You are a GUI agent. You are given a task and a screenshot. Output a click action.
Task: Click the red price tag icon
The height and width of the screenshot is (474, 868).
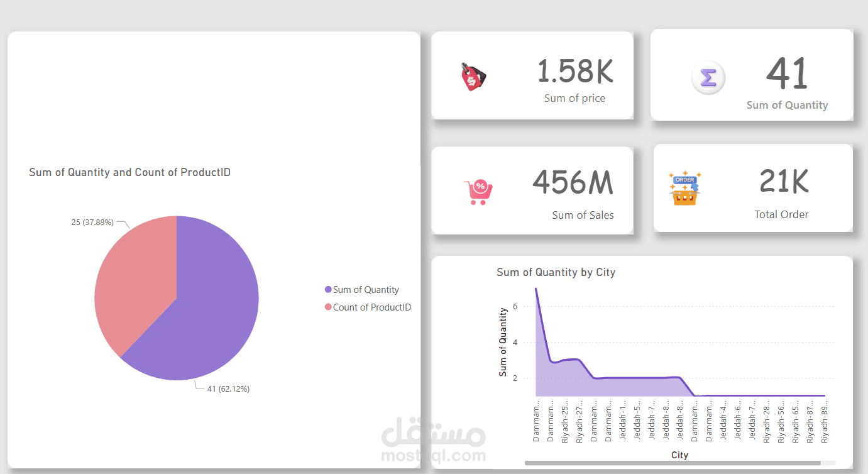point(474,77)
